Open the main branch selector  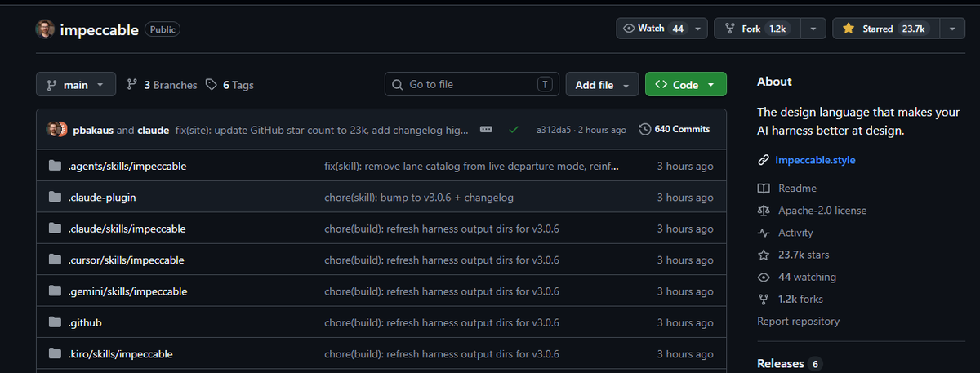coord(75,85)
